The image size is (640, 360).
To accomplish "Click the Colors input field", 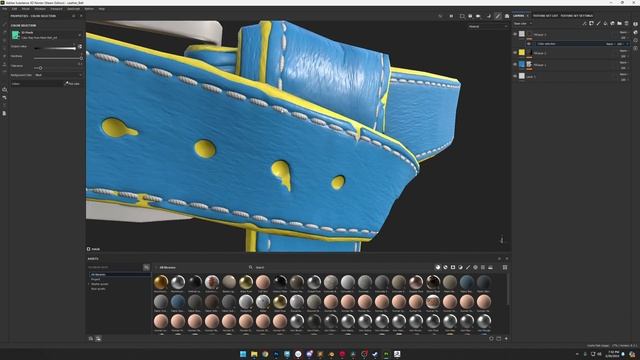I will click(37, 84).
